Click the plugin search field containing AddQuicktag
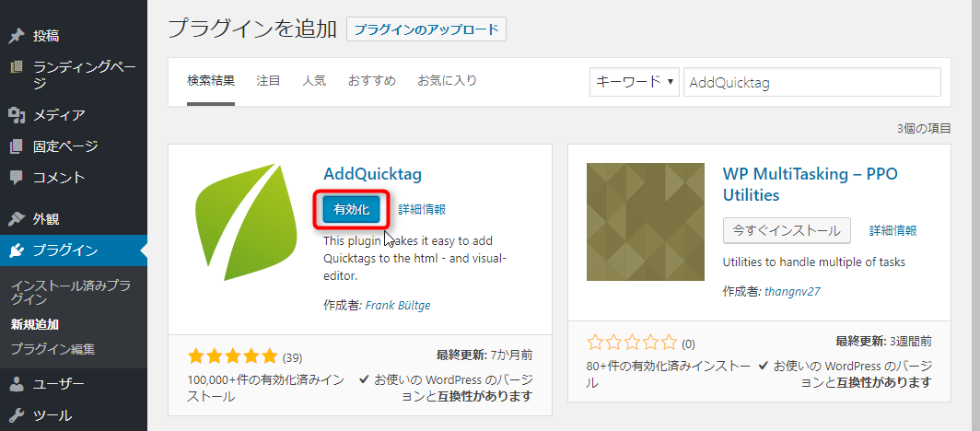Viewport: 980px width, 431px height. pos(812,82)
